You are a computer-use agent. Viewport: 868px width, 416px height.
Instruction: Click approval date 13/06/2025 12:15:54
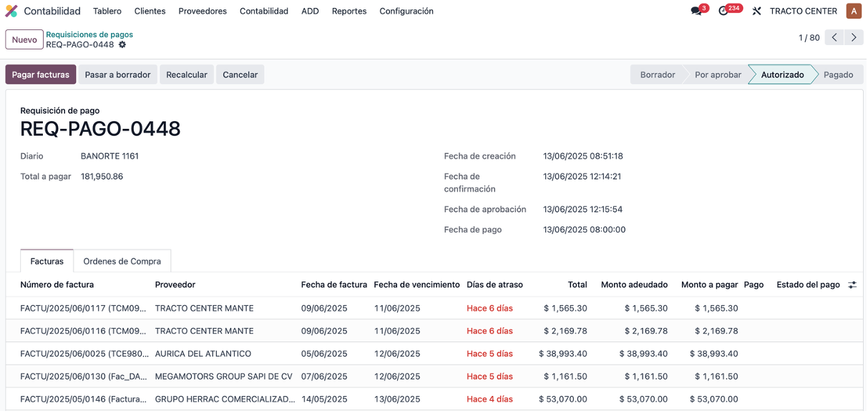coord(583,210)
